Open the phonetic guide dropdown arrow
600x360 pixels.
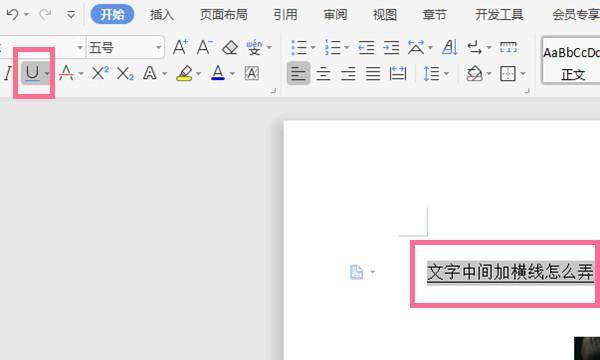pos(269,48)
